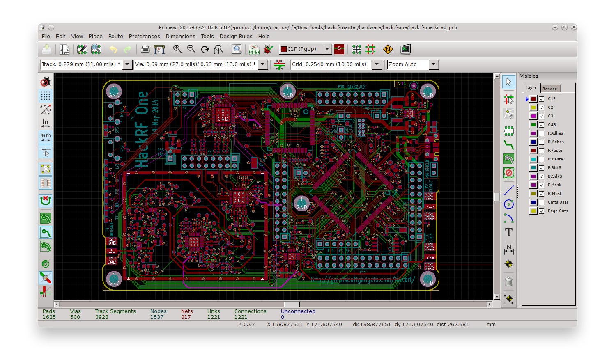Image resolution: width=616 pixels, height=364 pixels.
Task: Open the Route menu
Action: pos(115,37)
